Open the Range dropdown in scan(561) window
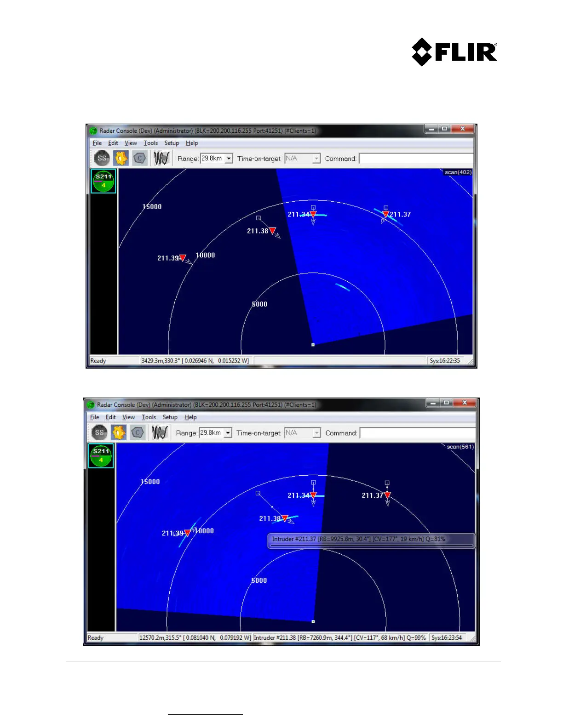563x728 pixels. tap(228, 433)
